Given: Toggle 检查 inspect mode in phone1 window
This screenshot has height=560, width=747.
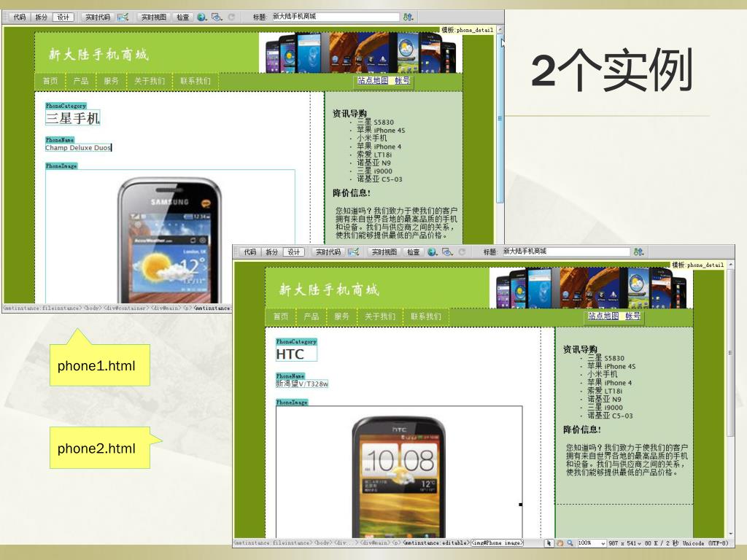Looking at the screenshot, I should click(x=183, y=17).
